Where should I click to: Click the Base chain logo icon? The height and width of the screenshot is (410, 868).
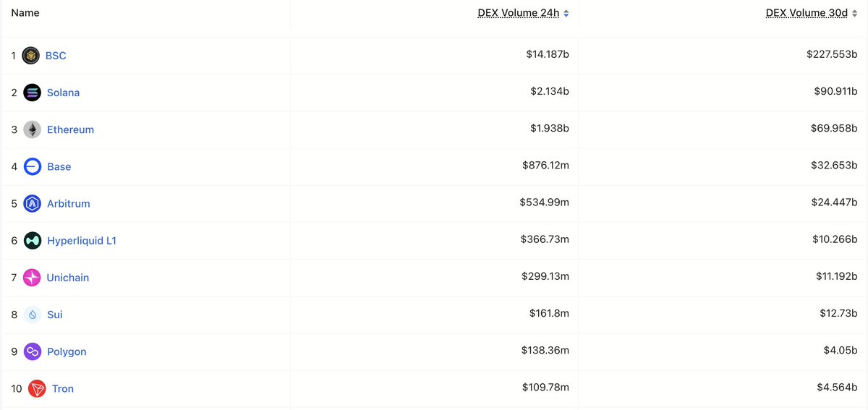click(32, 166)
